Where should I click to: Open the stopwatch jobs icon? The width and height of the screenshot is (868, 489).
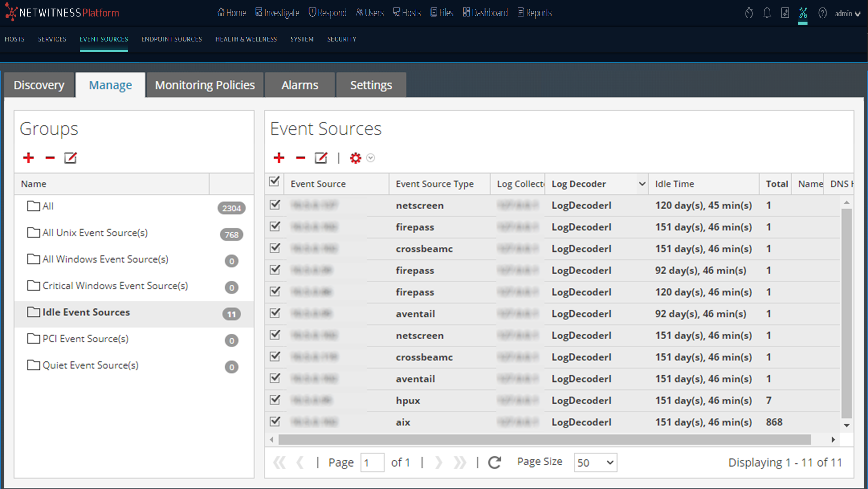pyautogui.click(x=749, y=13)
